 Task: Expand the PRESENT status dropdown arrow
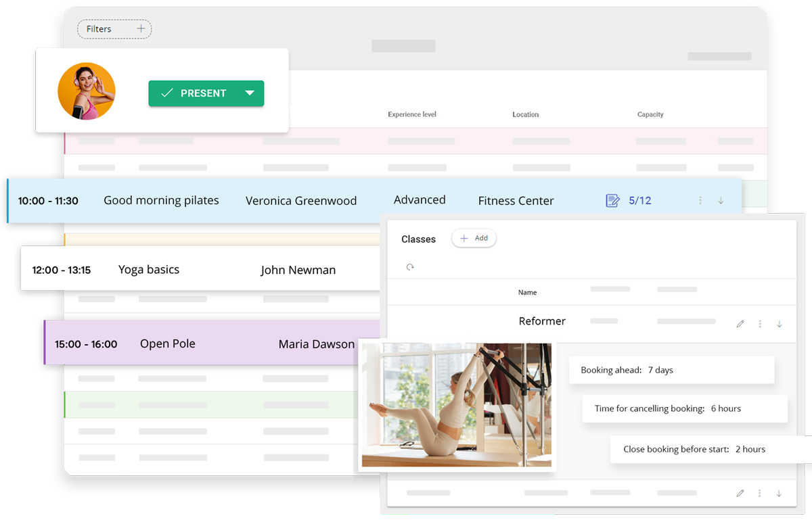tap(250, 93)
